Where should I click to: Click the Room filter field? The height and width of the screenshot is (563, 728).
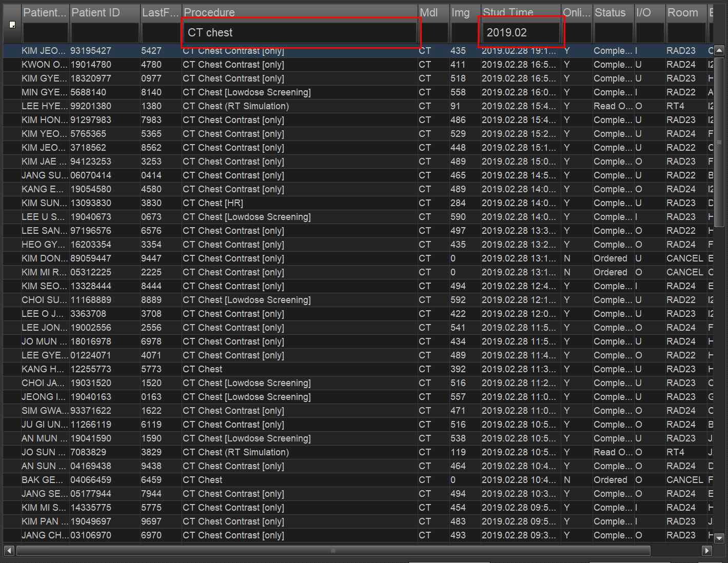pos(686,33)
